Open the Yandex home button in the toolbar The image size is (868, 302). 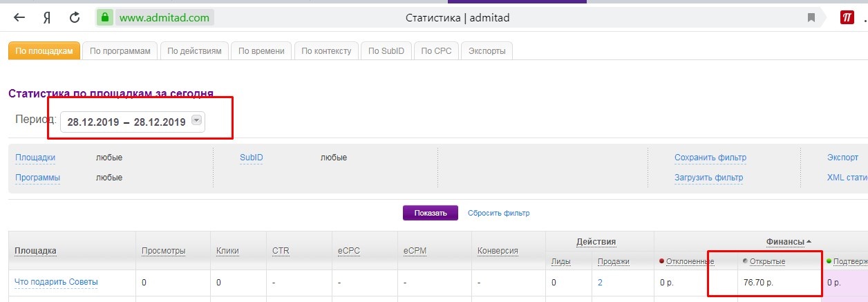47,18
